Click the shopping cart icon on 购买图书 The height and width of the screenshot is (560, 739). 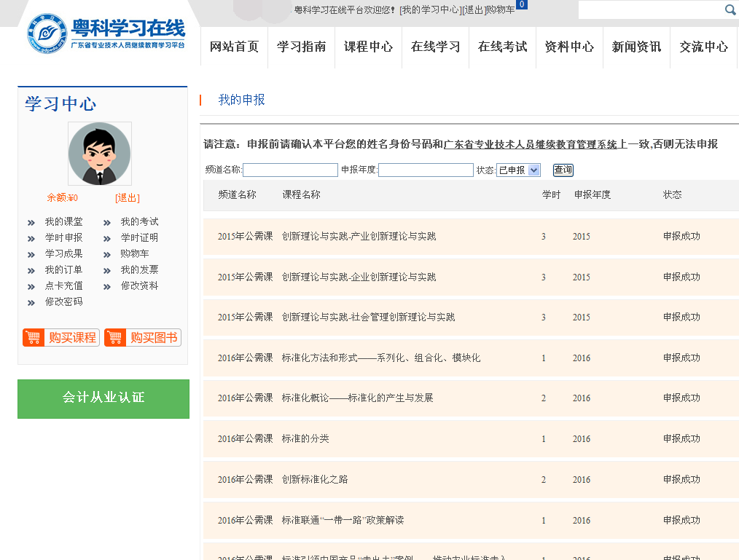(115, 337)
